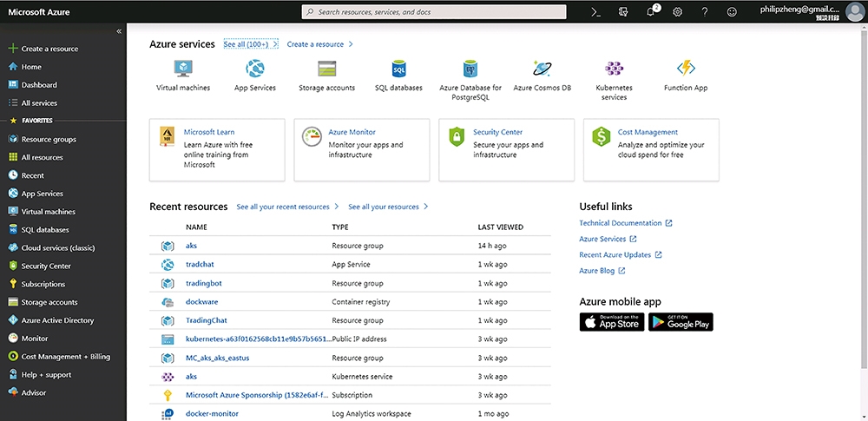Open the Microsoft Learn card
This screenshot has height=421, width=868.
217,149
